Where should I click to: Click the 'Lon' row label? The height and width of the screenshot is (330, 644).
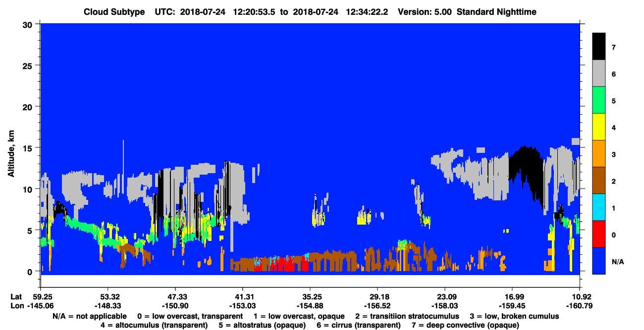tap(16, 306)
